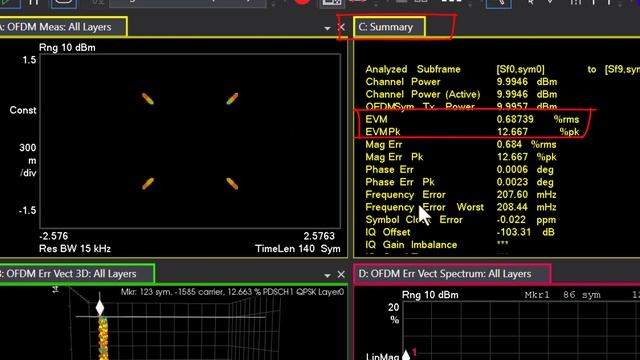Click Rng 10 dBm in the OFDM Meas trace
Image resolution: width=640 pixels, height=360 pixels.
67,48
